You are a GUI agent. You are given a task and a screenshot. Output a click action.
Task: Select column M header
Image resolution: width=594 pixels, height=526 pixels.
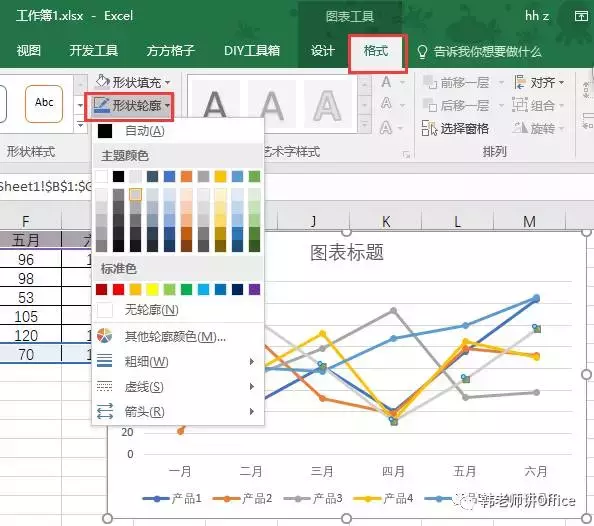pyautogui.click(x=529, y=221)
